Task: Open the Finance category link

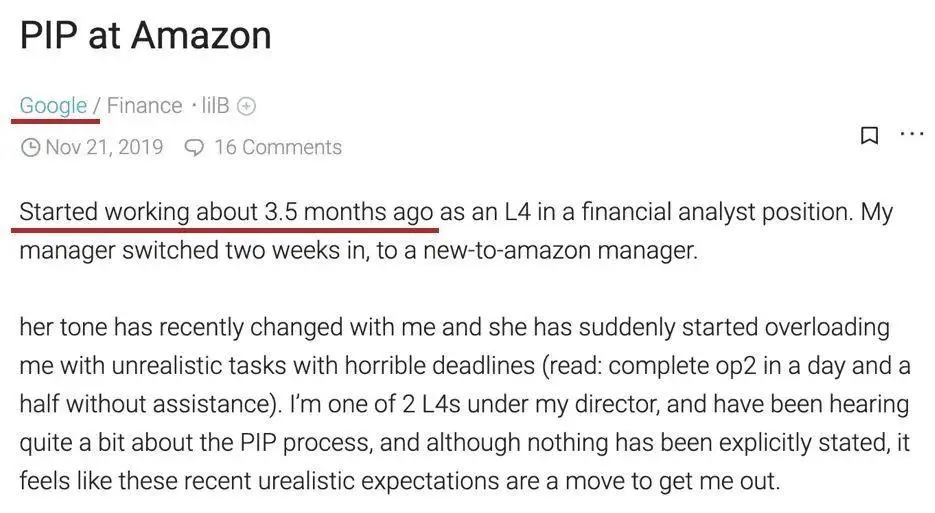Action: point(144,106)
